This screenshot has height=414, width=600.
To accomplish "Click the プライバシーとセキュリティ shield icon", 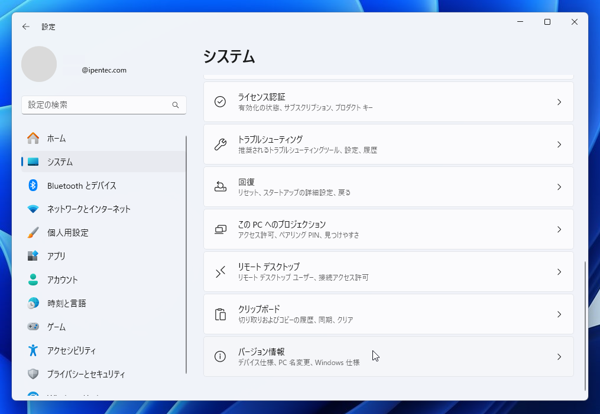I will pos(33,374).
